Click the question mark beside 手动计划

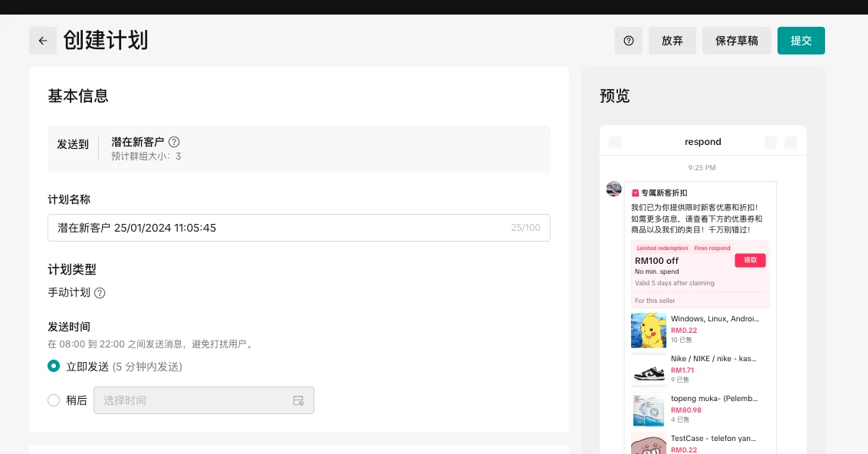pos(100,293)
